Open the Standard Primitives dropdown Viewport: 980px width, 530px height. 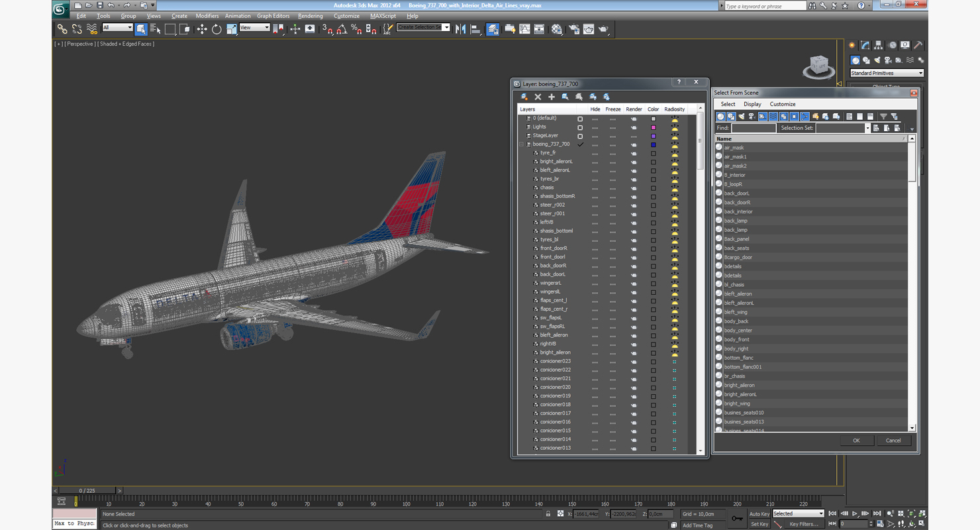pos(887,73)
